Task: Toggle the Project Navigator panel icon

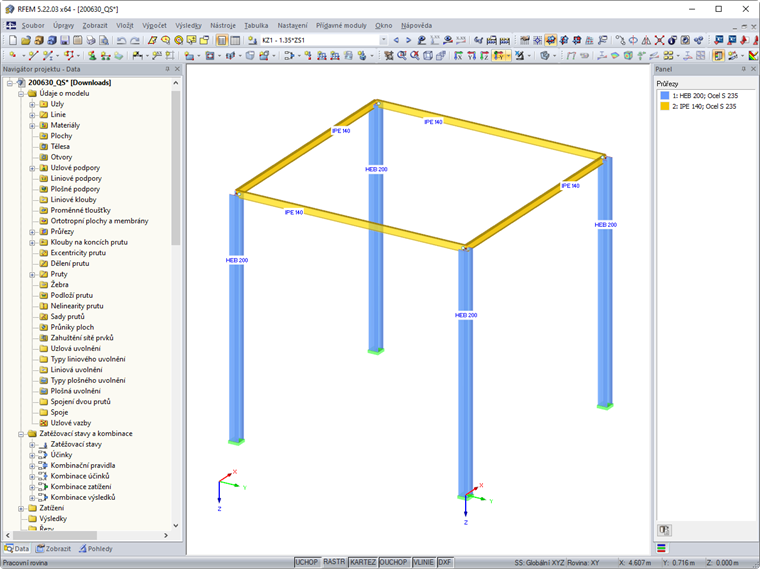Action: click(222, 40)
